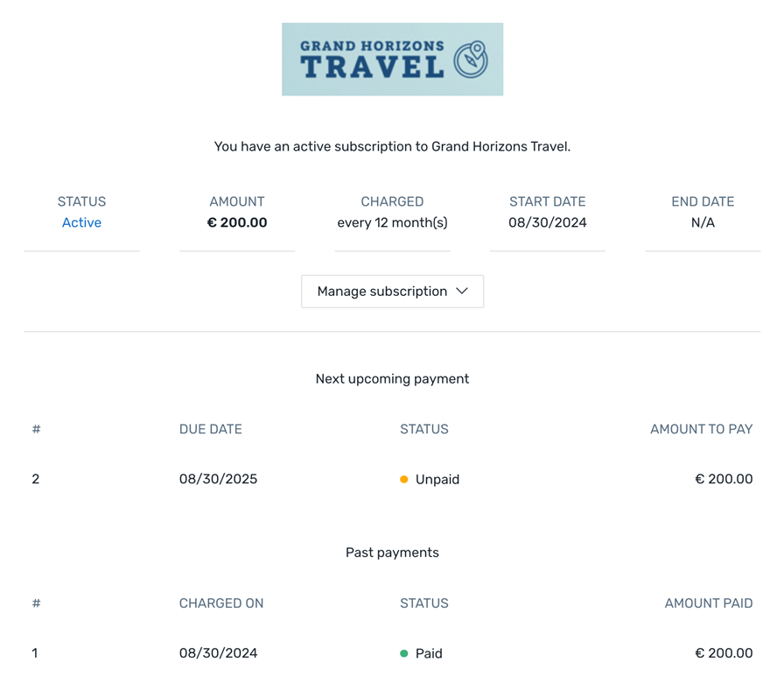Click the every 12 month(s) charge interval
The image size is (784, 690).
click(x=392, y=222)
